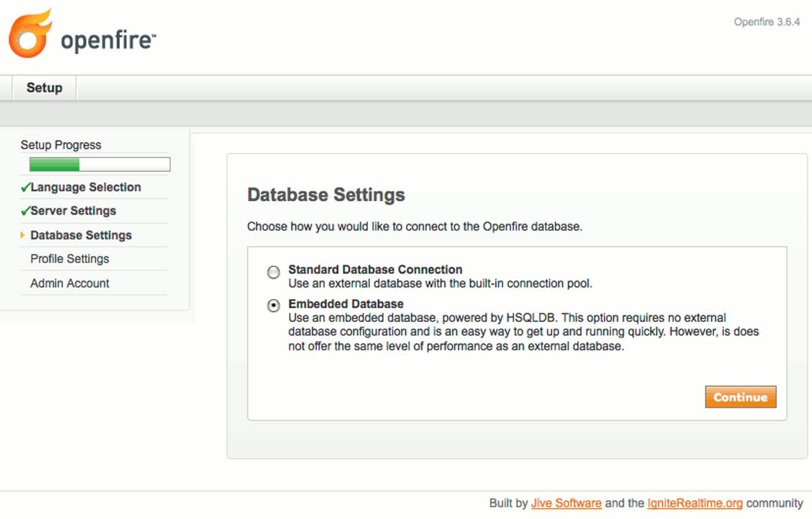Open the Language Selection setup step
Image resolution: width=812 pixels, height=519 pixels.
coord(87,187)
